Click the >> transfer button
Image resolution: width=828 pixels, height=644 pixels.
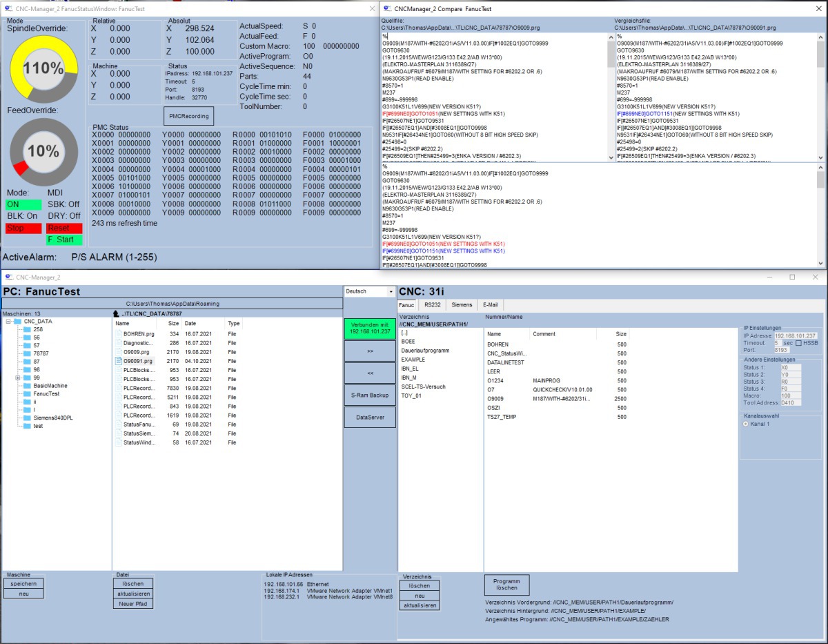370,351
